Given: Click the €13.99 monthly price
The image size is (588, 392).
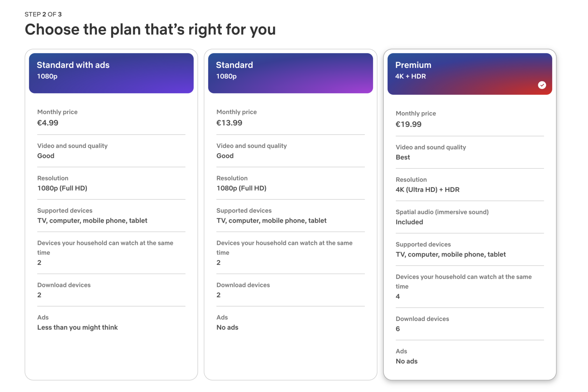Looking at the screenshot, I should click(229, 123).
